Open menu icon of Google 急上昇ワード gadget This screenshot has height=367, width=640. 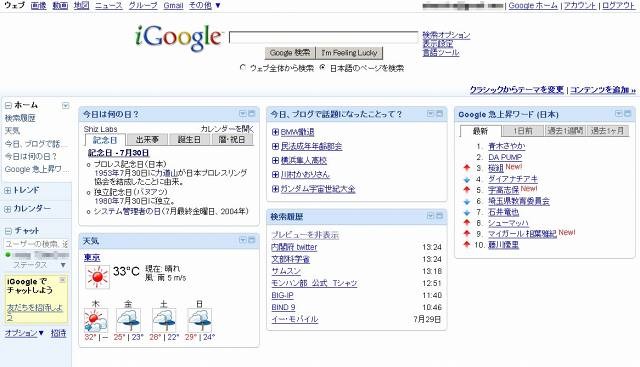pos(619,114)
